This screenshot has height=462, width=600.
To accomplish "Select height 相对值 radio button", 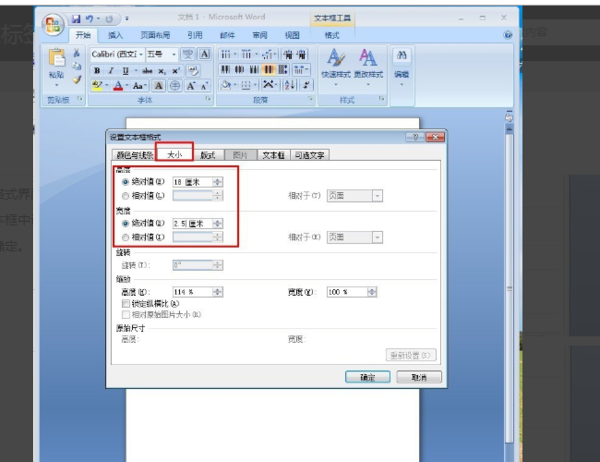I will [125, 196].
